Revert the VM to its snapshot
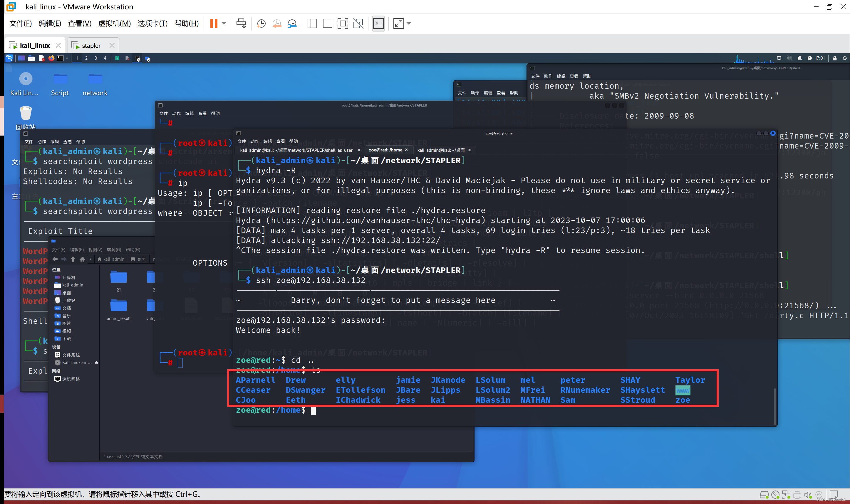This screenshot has width=850, height=504. point(277,23)
